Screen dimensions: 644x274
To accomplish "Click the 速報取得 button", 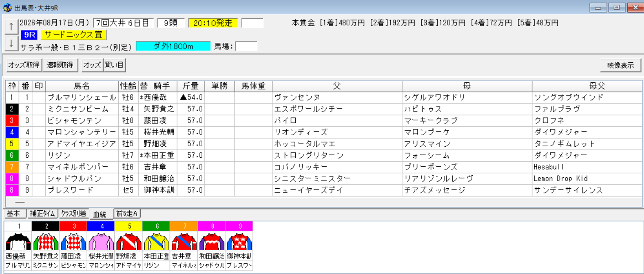I will pos(60,65).
